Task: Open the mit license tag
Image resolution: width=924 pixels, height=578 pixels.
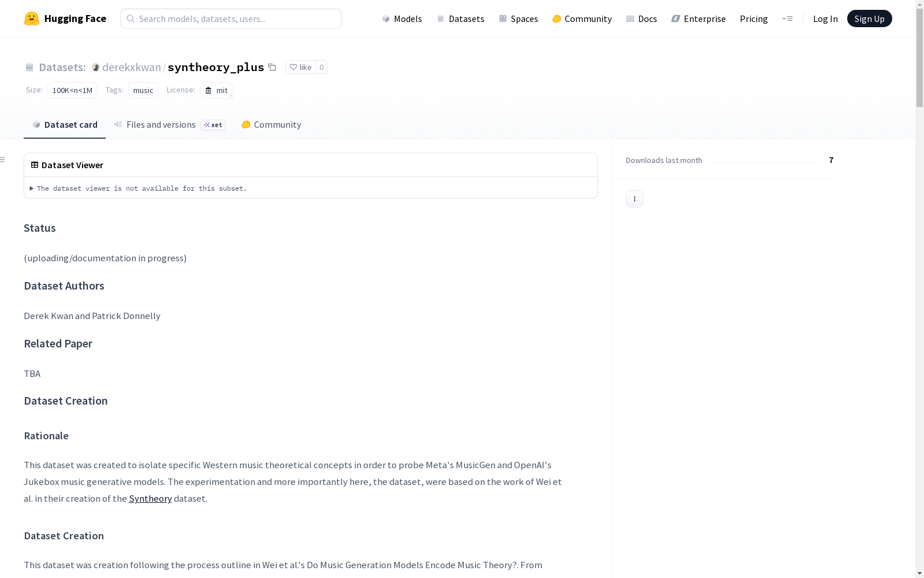Action: [x=217, y=90]
